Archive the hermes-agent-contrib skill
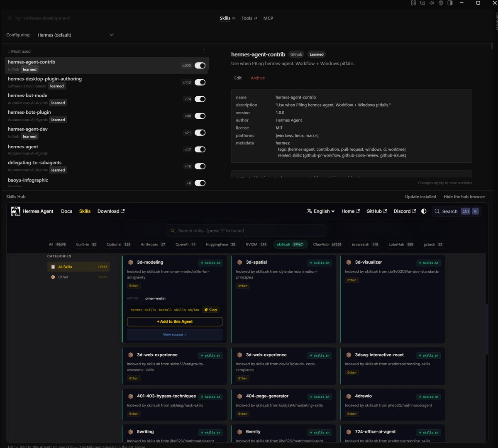The height and width of the screenshot is (448, 498). coord(258,78)
